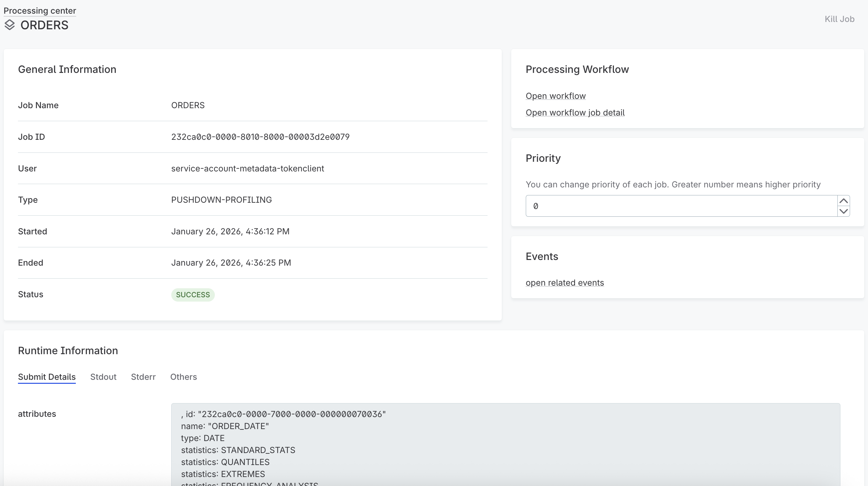Viewport: 868px width, 486px height.
Task: Select the Job ID value text
Action: [260, 137]
